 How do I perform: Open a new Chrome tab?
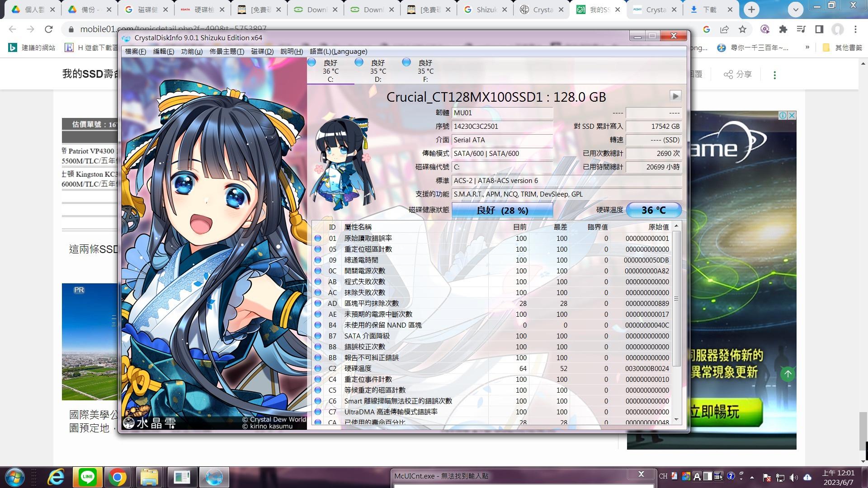(x=751, y=9)
